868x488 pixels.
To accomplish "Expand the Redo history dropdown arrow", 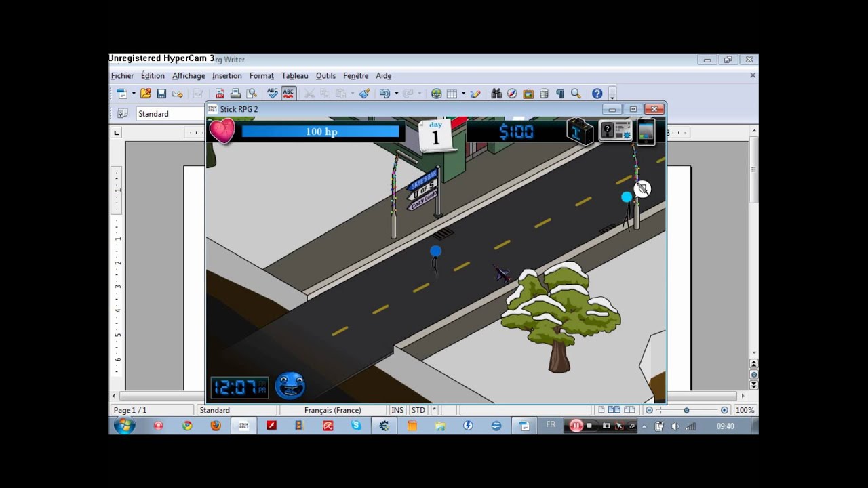I will 420,94.
